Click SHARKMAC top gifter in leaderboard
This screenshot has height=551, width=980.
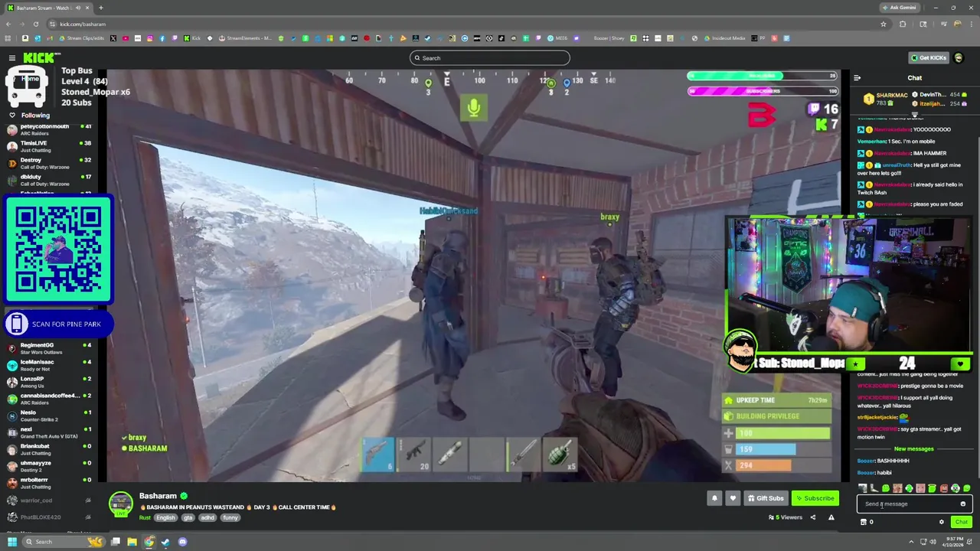tap(886, 99)
